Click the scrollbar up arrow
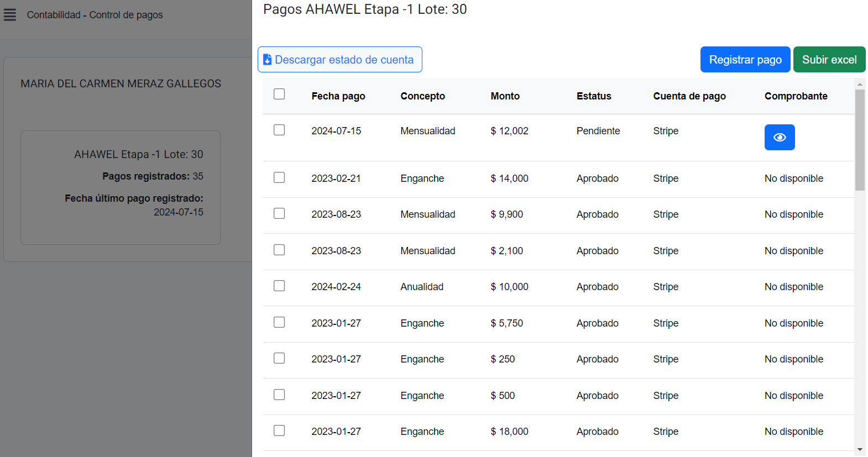 pyautogui.click(x=860, y=85)
